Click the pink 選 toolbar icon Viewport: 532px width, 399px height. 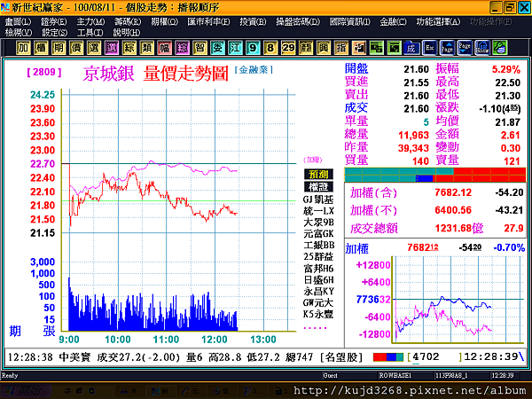pos(112,48)
